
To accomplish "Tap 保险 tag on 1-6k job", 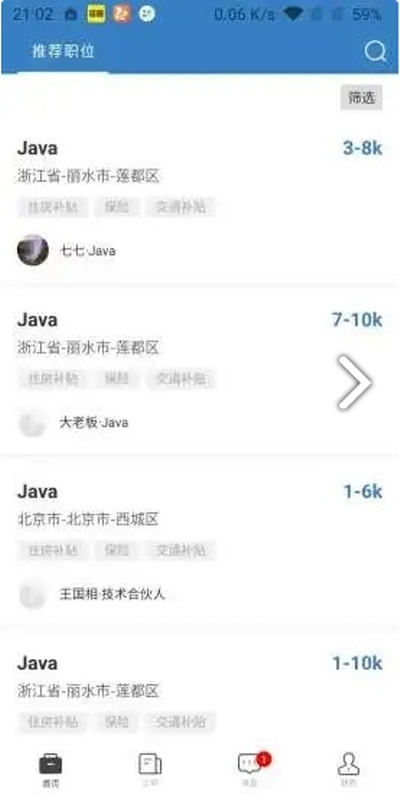I will tap(117, 550).
